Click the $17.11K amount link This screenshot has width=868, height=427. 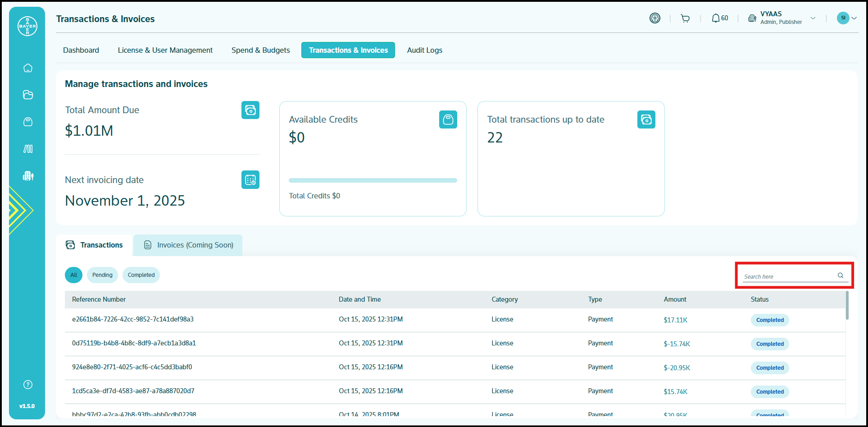[675, 320]
